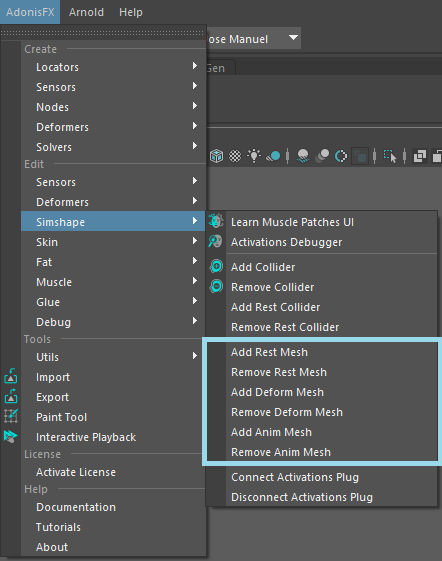Screen dimensions: 442x561
Task: Expand Sensors submenu under Create
Action: tap(113, 87)
